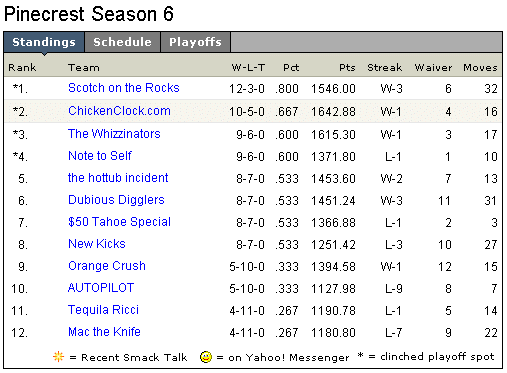Viewport: 507px width, 373px height.
Task: Open the hottub incident team
Action: click(x=118, y=178)
